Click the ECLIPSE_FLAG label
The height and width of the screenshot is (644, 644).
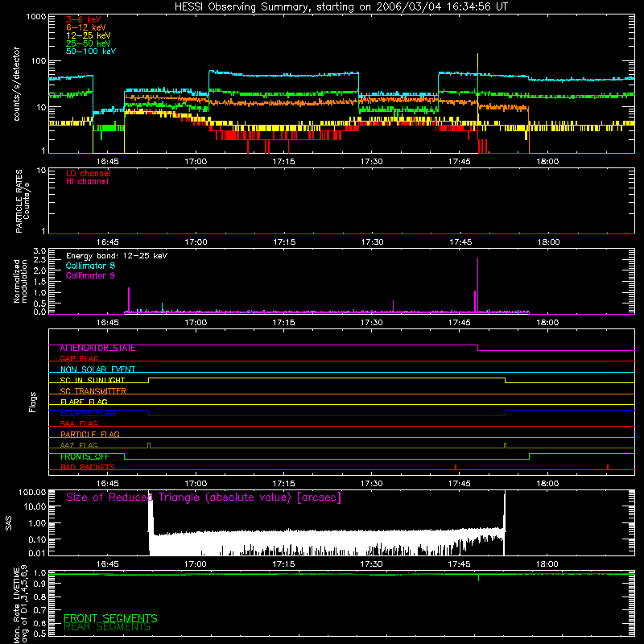pos(88,413)
